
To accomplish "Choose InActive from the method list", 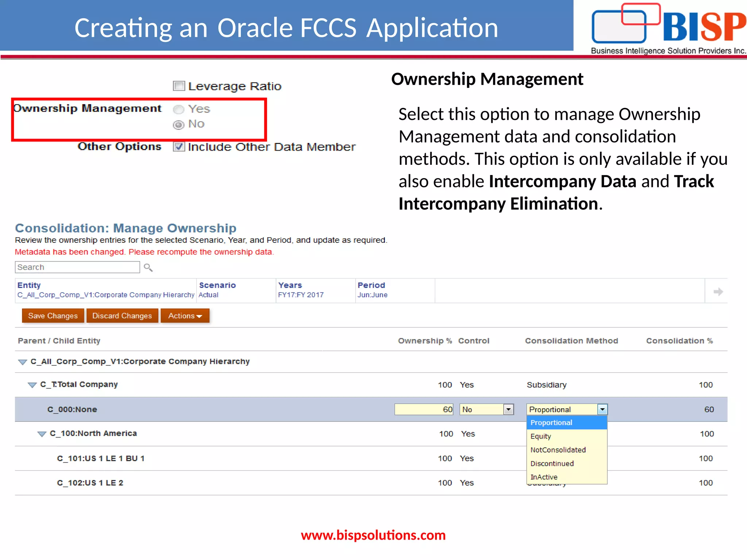I will coord(567,477).
